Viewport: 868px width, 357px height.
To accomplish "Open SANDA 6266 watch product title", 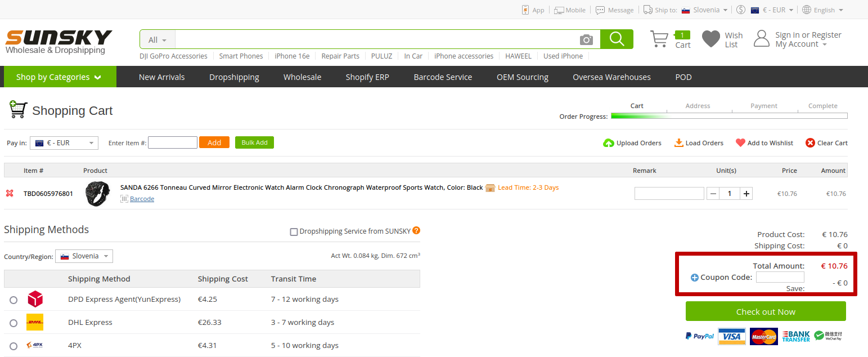I will [x=302, y=188].
